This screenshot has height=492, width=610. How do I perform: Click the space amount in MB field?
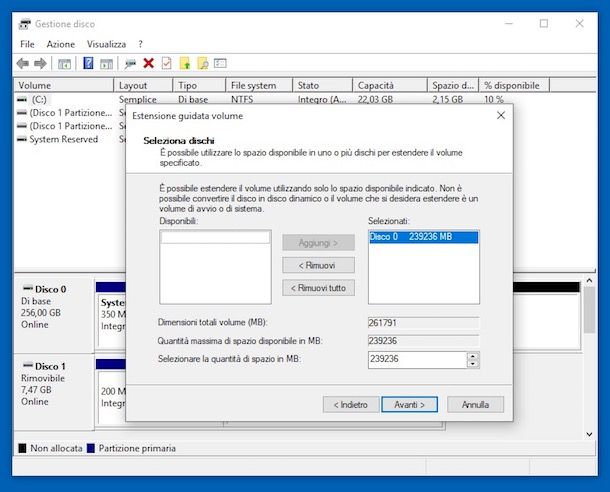[x=415, y=359]
